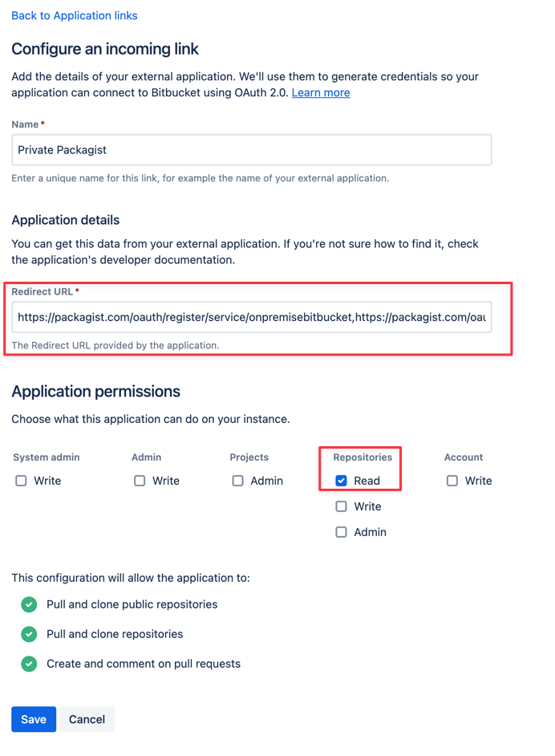Screen dimensions: 555x756
Task: Enable the Repositories Admin permission
Action: tap(341, 532)
